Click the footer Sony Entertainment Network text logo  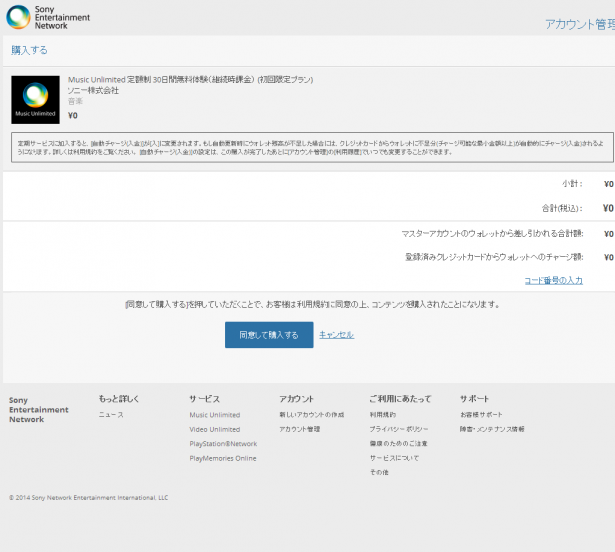38,410
